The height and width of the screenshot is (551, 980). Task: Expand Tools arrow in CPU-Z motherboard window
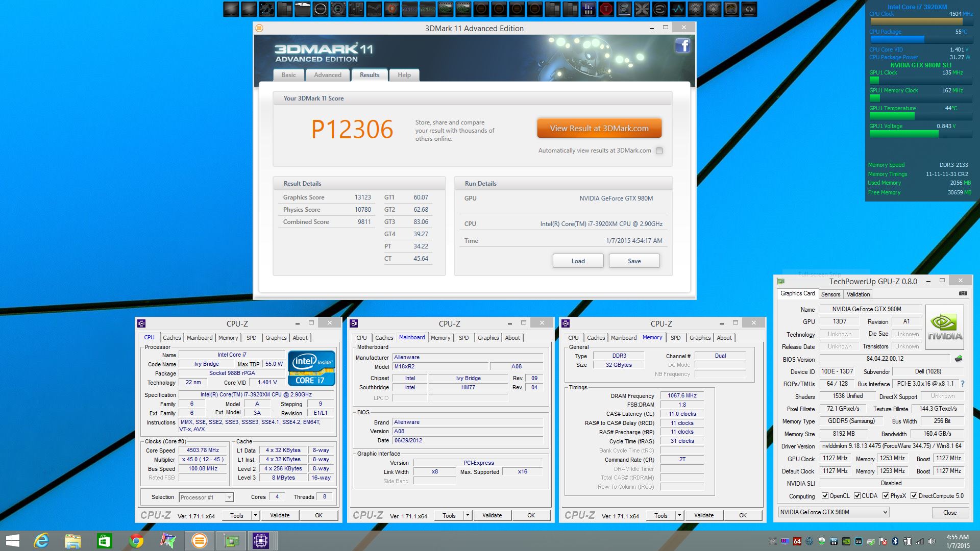coord(468,515)
